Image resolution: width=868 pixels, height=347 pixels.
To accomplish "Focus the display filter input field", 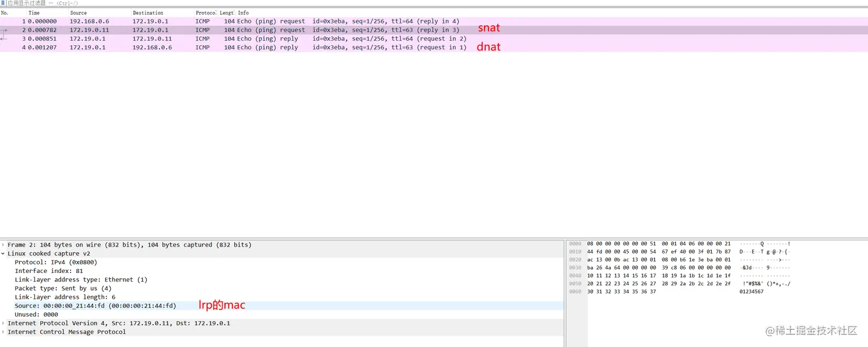I will pyautogui.click(x=436, y=3).
